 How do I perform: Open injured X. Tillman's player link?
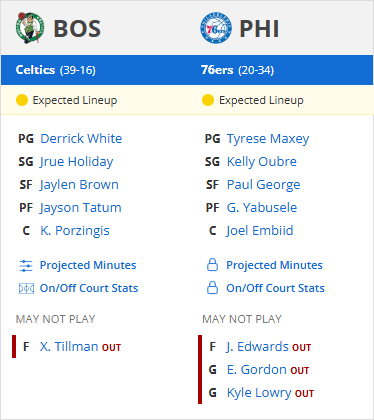pyautogui.click(x=69, y=347)
